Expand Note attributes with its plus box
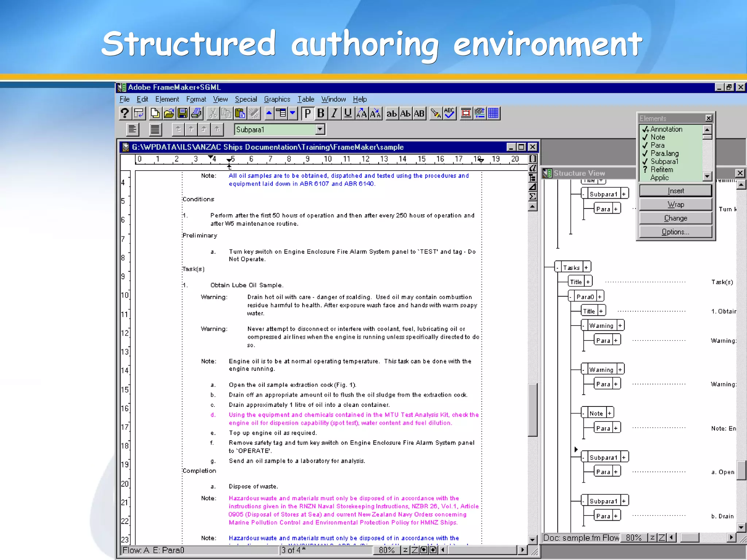This screenshot has height=560, width=747. [609, 413]
